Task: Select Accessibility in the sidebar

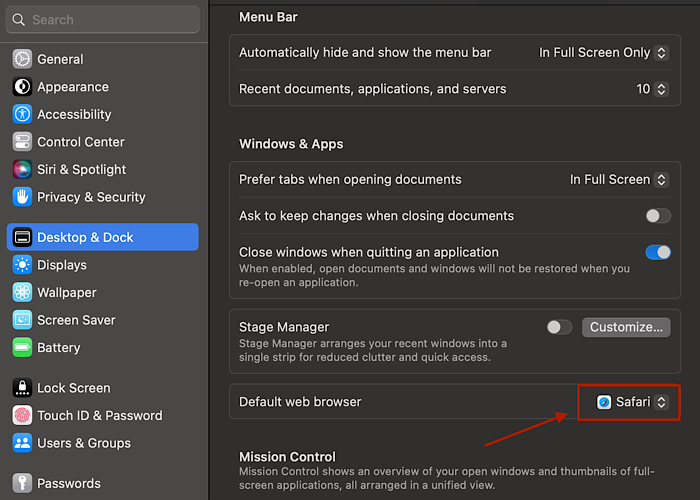Action: (x=103, y=114)
